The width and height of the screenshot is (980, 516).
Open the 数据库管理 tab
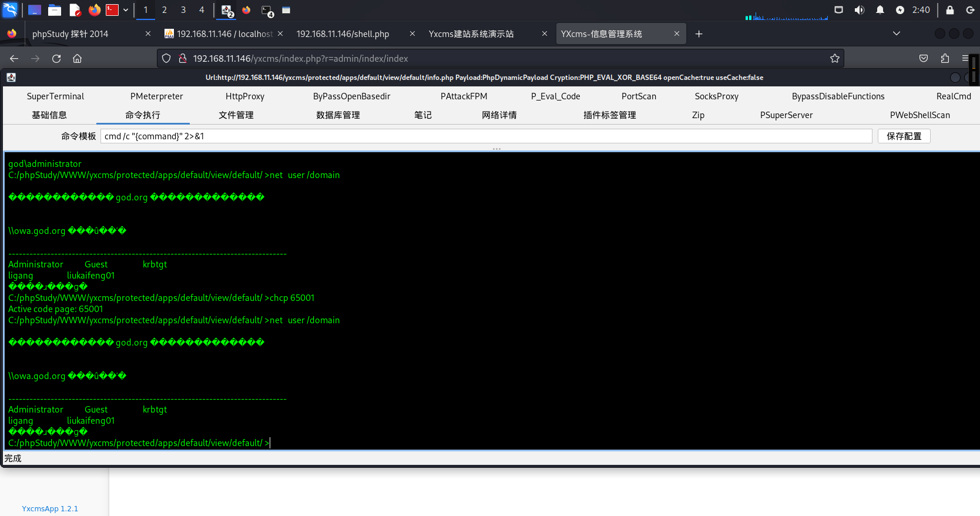(338, 115)
